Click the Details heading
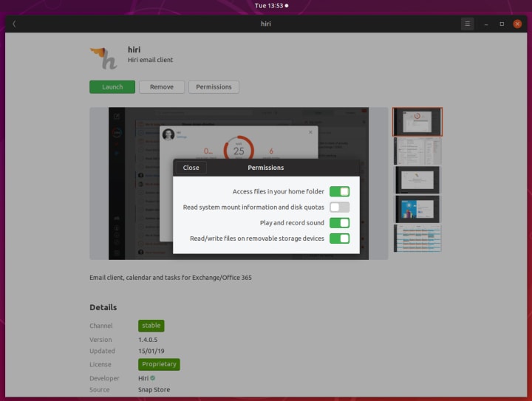 coord(103,307)
